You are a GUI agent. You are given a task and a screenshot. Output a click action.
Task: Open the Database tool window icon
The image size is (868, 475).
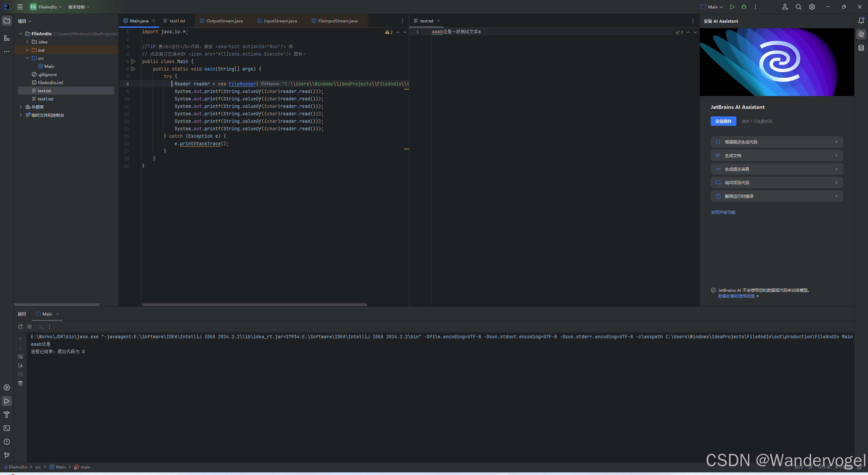pyautogui.click(x=861, y=48)
